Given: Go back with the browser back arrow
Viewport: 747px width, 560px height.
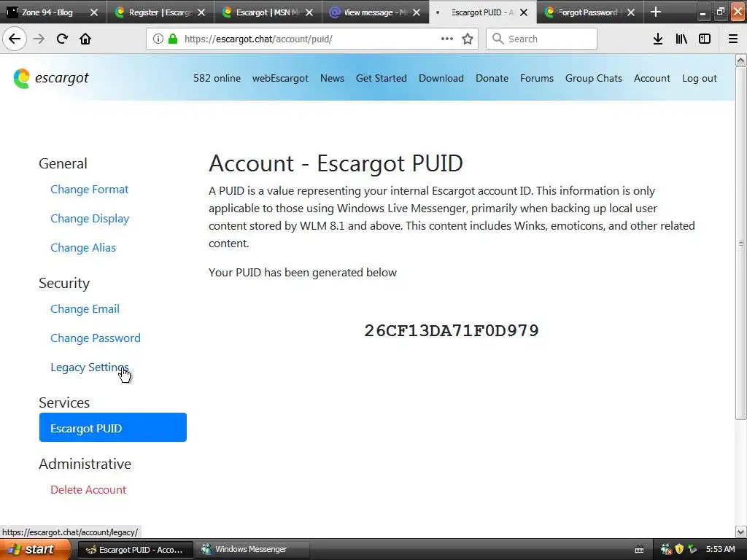Looking at the screenshot, I should [15, 39].
